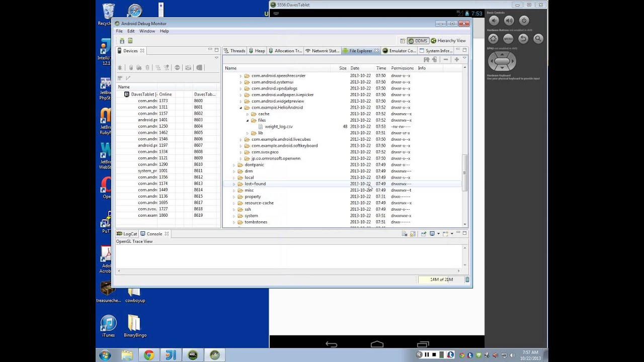Screen dimensions: 644x362
Task: Click the DPAD center button in emulator
Action: pos(502,61)
